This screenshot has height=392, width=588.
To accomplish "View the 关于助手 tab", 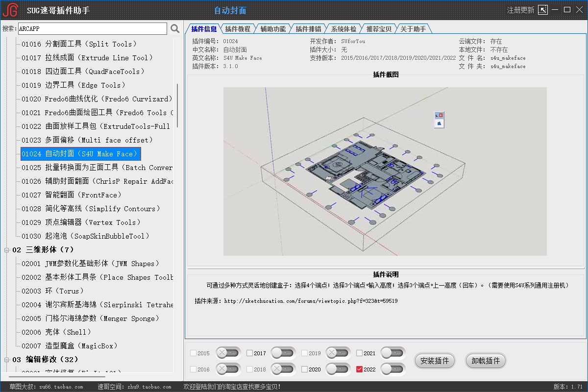I will [x=413, y=29].
